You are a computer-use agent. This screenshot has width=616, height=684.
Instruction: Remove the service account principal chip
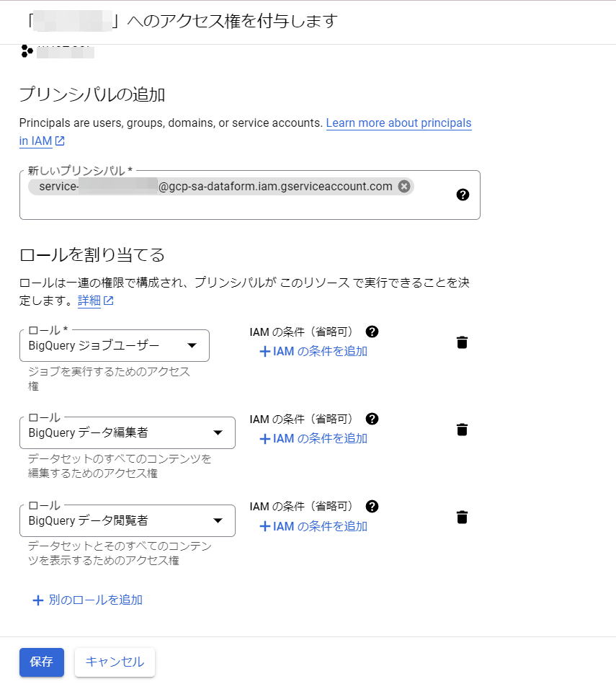(x=404, y=187)
